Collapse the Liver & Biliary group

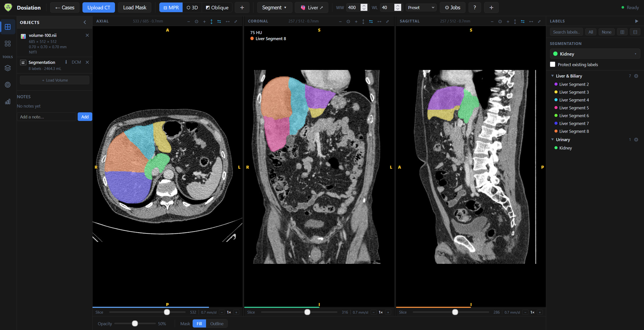(552, 76)
